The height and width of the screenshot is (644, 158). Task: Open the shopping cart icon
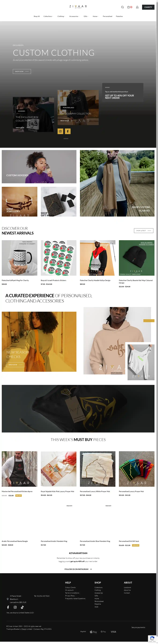coord(128,7)
